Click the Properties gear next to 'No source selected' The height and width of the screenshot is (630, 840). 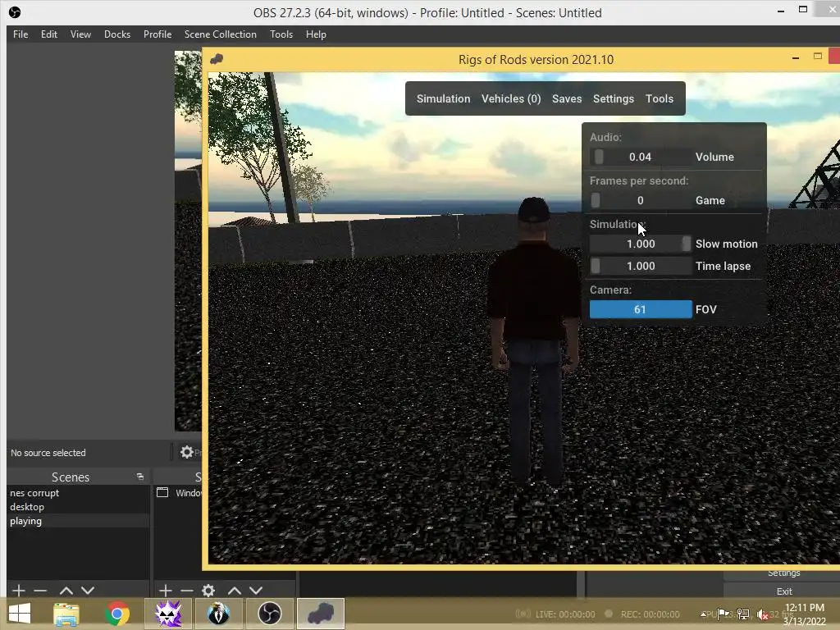click(x=186, y=452)
